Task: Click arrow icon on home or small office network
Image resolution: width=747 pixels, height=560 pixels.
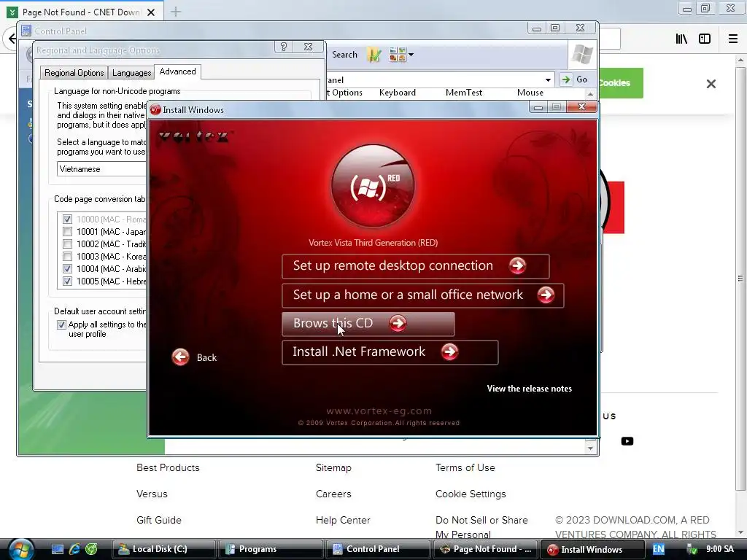Action: click(x=546, y=295)
